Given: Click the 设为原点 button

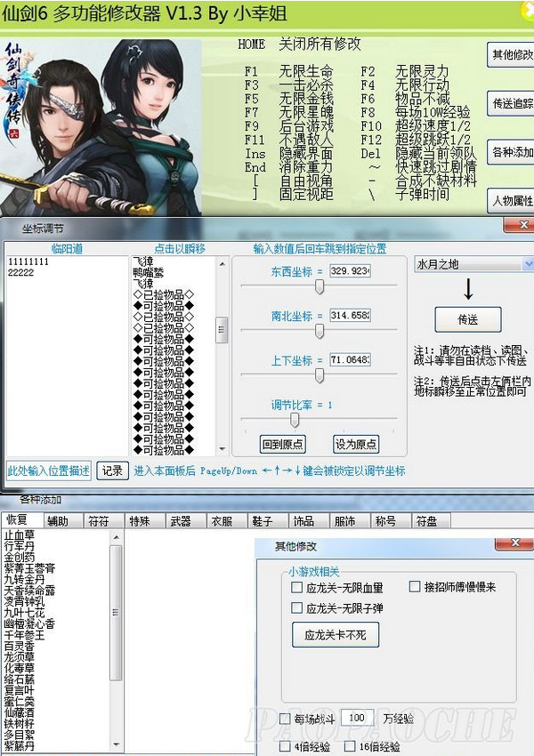Looking at the screenshot, I should point(356,444).
